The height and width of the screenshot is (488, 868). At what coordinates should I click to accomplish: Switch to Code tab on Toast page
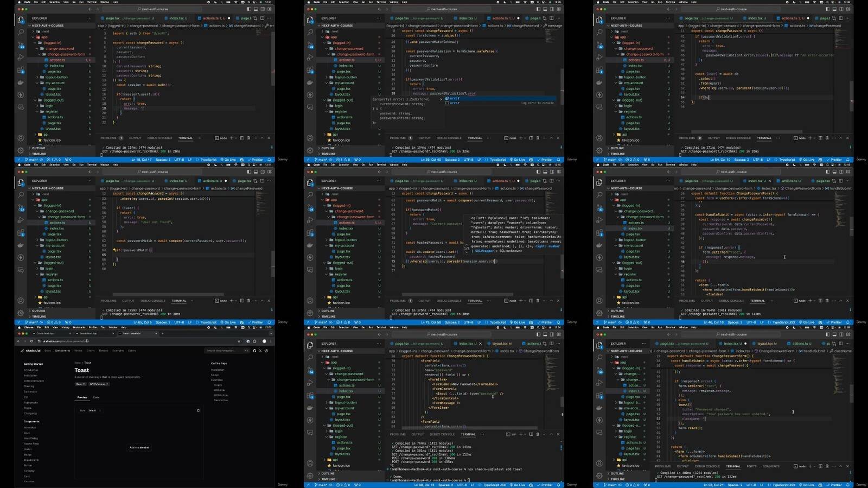pyautogui.click(x=96, y=397)
